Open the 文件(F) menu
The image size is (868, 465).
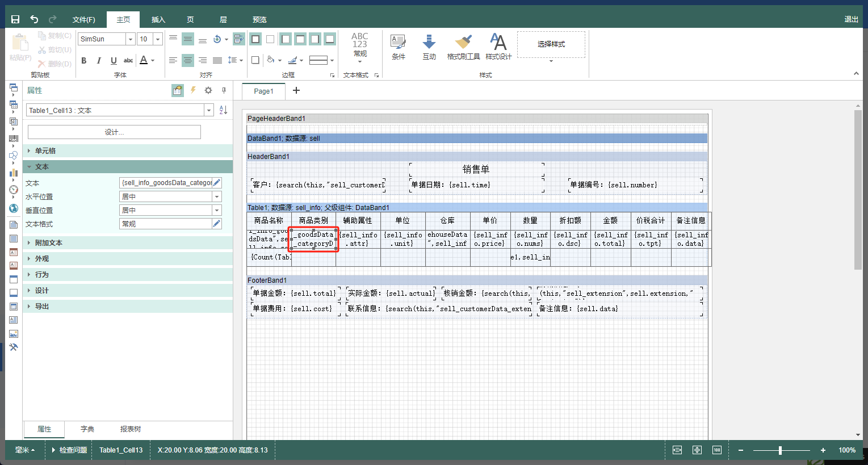tap(84, 19)
